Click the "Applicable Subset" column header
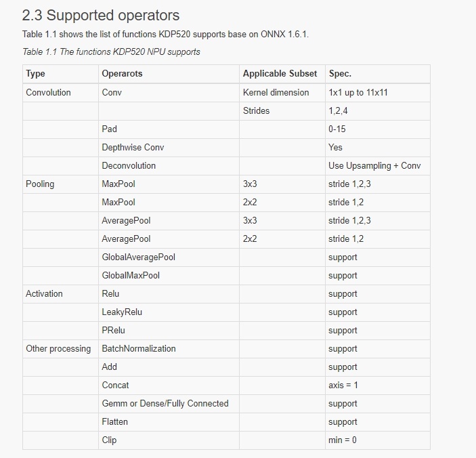This screenshot has width=476, height=458. coord(280,74)
